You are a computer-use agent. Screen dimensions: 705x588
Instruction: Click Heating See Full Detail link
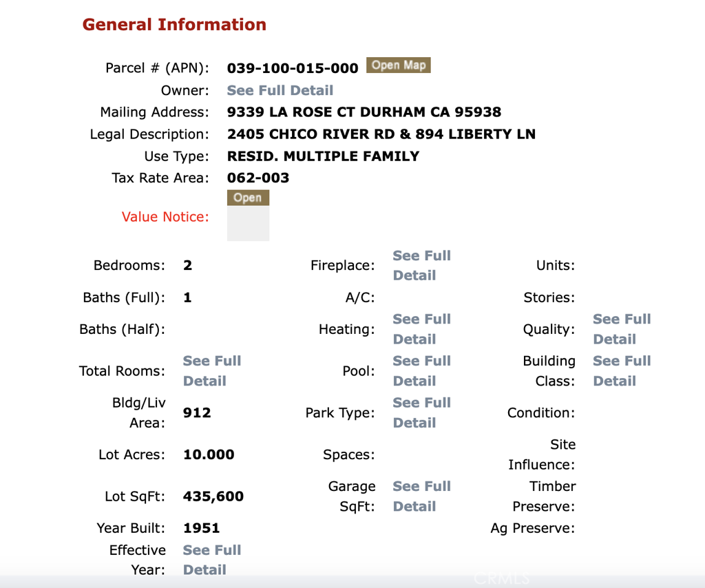click(x=421, y=329)
